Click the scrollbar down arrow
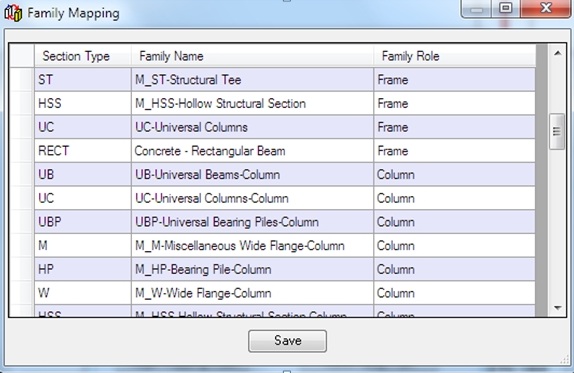 [557, 308]
